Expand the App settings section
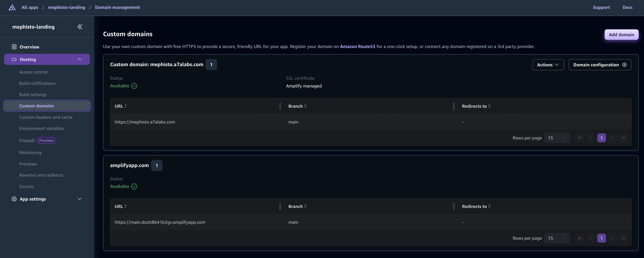 pos(80,199)
